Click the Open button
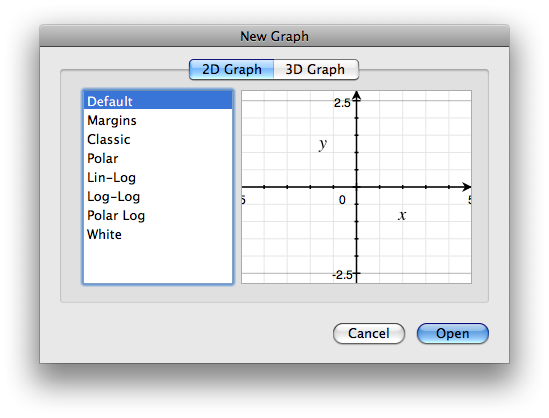The width and height of the screenshot is (549, 418). (x=452, y=333)
